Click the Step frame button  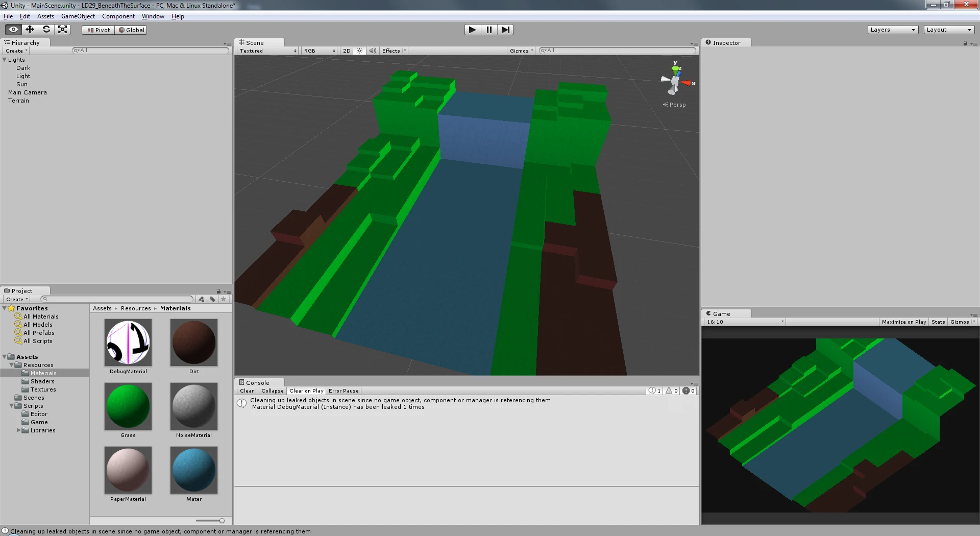[505, 30]
